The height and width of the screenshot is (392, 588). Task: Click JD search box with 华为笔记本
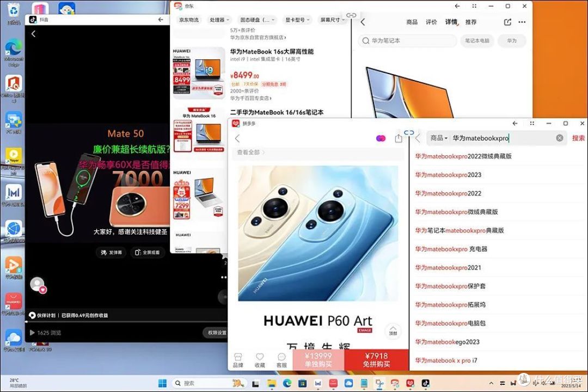tap(408, 40)
